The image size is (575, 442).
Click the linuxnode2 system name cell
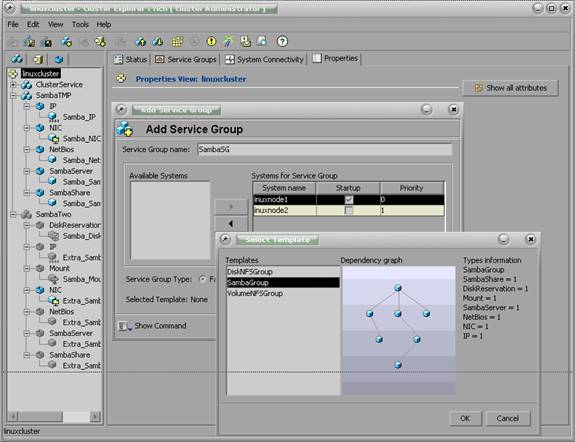point(285,211)
